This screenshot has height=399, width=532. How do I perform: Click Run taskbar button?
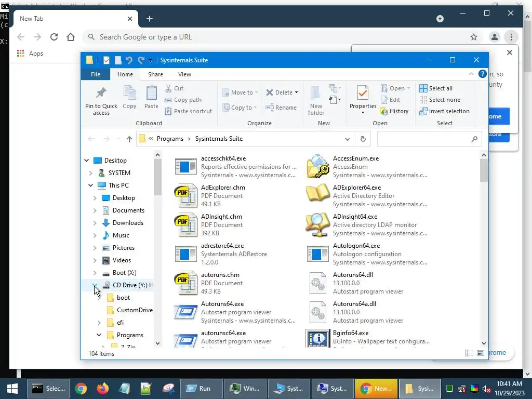pos(202,389)
